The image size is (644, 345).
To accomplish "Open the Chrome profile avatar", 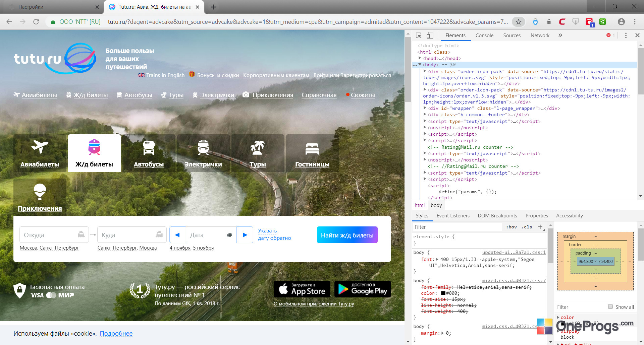I will pyautogui.click(x=621, y=22).
